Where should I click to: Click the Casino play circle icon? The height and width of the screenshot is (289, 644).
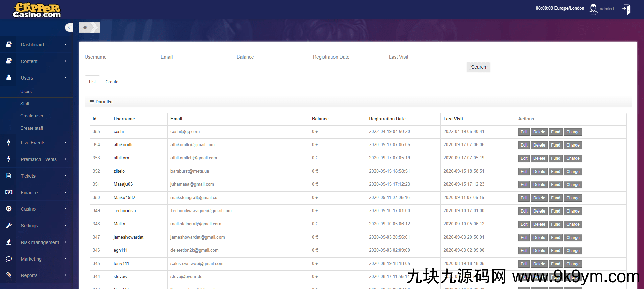click(9, 209)
